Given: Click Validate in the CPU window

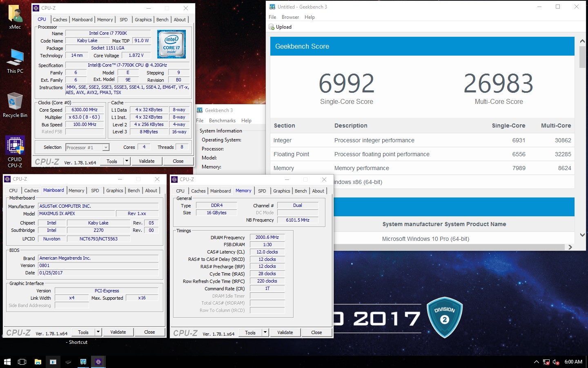Looking at the screenshot, I should (147, 161).
